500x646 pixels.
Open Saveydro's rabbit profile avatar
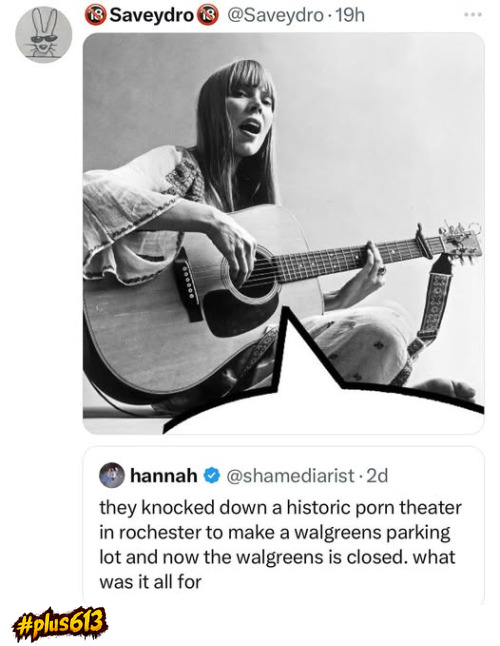tap(44, 35)
